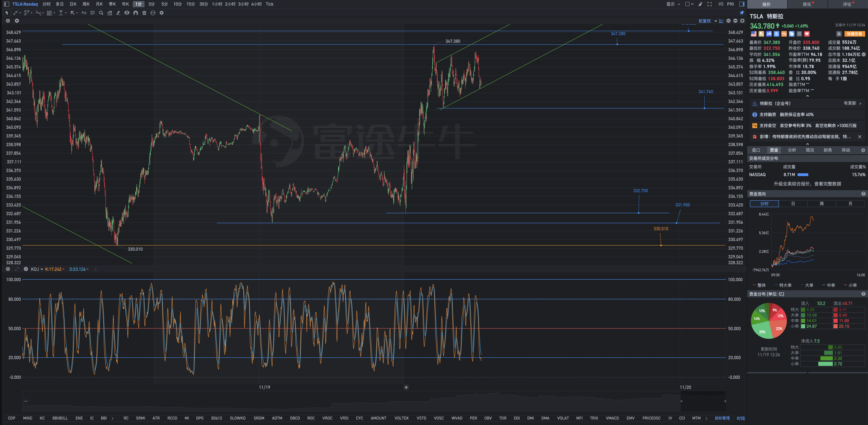Set a price alert with bell icon
Viewport: 868px width, 425px height.
pos(839,34)
